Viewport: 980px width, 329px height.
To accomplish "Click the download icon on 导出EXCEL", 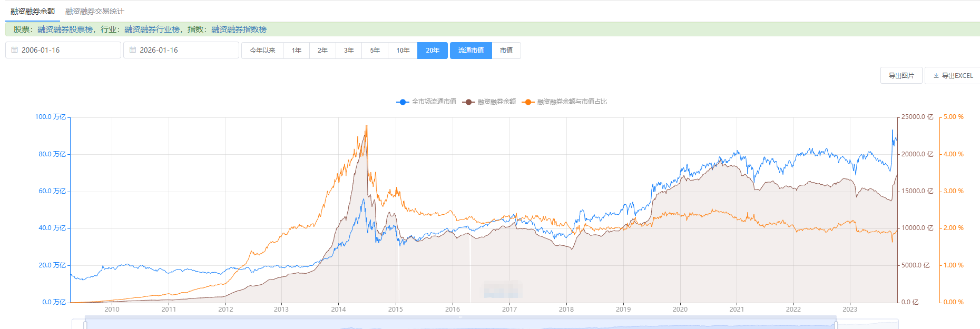I will tap(936, 76).
